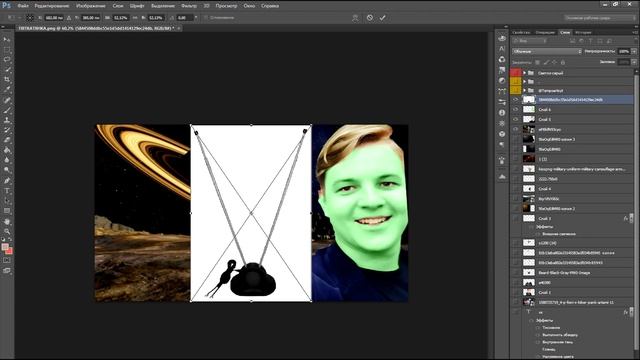Select the Crop tool
Image resolution: width=640 pixels, height=360 pixels.
coord(7,80)
